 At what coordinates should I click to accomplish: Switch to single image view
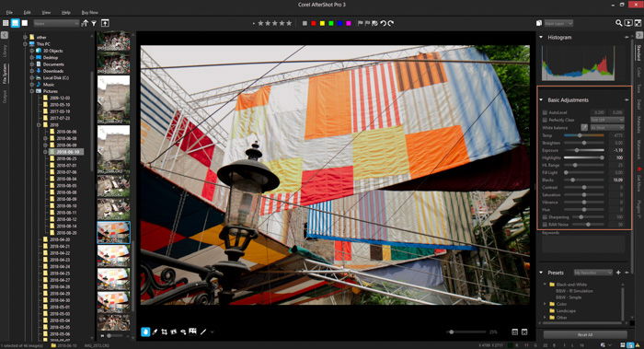click(x=25, y=23)
